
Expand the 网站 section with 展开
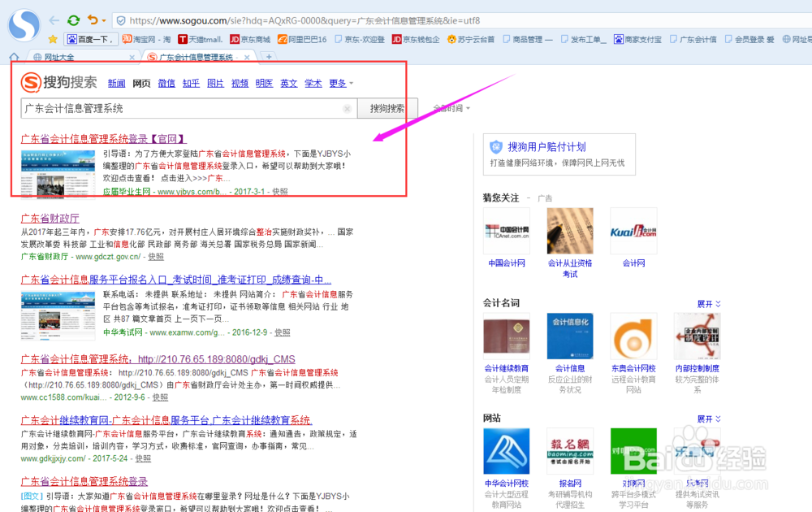tap(709, 419)
